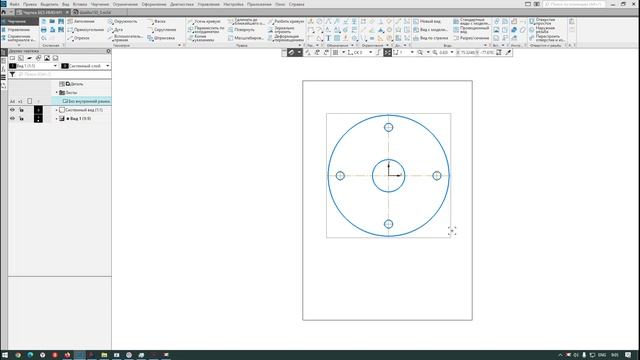Open the Выделить menu
The image size is (640, 360).
(x=49, y=4)
